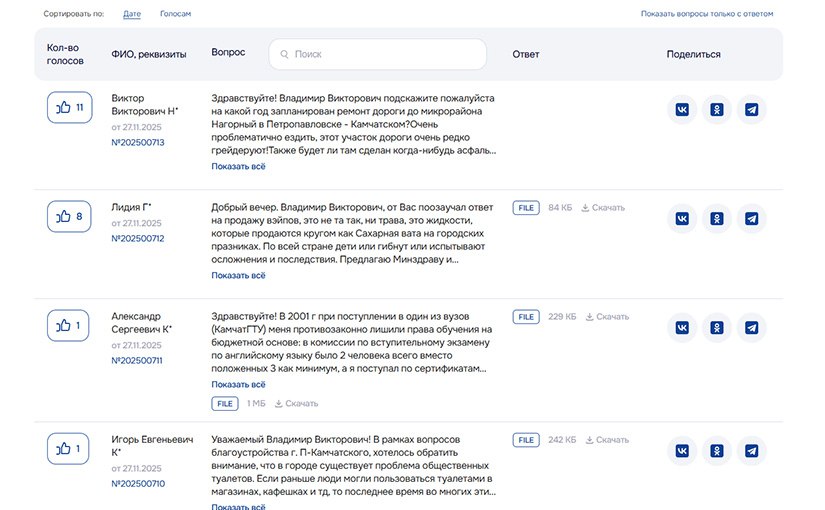Like the question with 11 votes
The height and width of the screenshot is (510, 825).
click(x=69, y=107)
